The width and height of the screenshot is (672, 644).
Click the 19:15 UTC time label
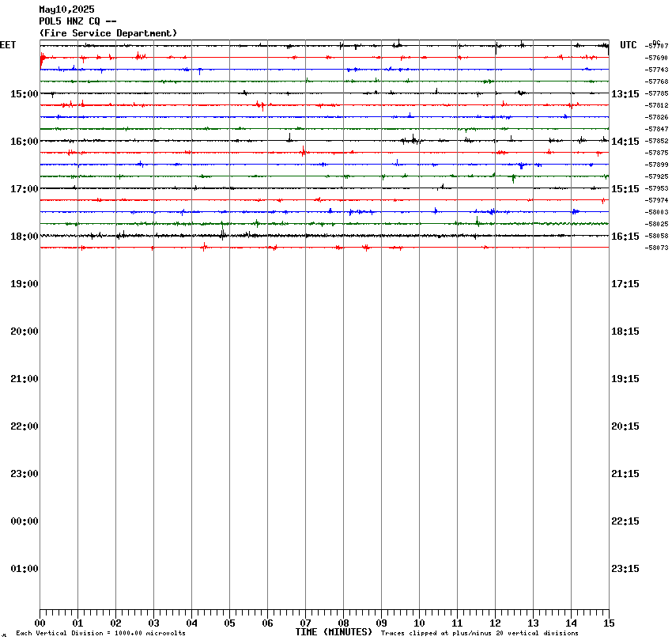pos(625,379)
